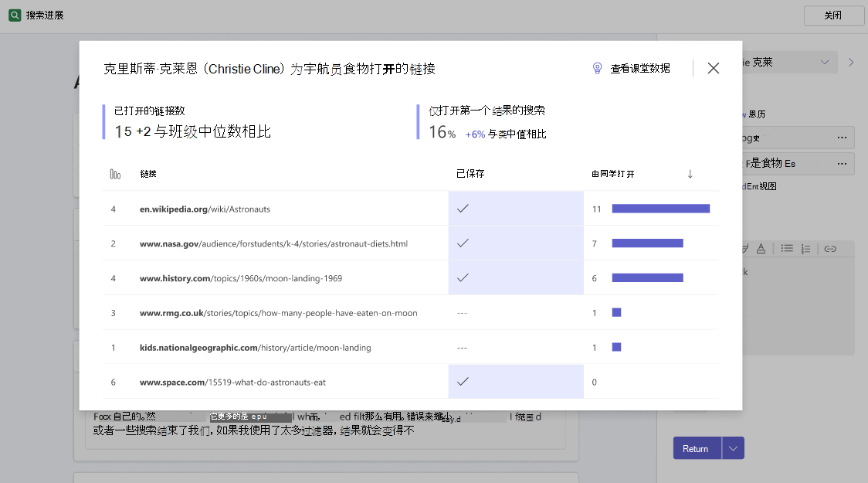Close the opened links dialog
This screenshot has height=483, width=868.
pos(714,68)
